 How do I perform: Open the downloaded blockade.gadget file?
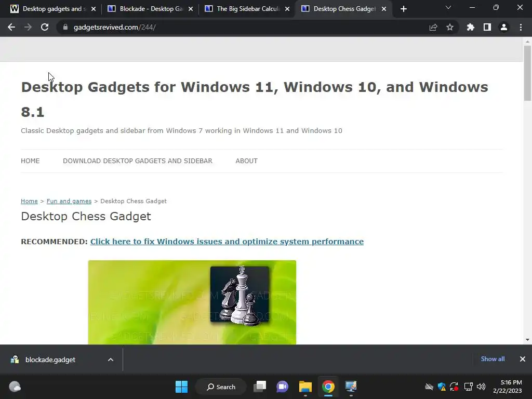click(x=50, y=360)
